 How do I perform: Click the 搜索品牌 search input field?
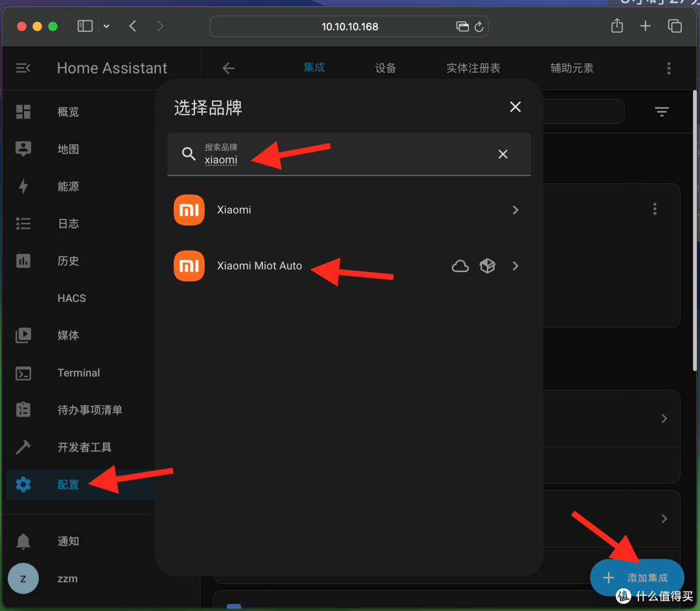349,154
